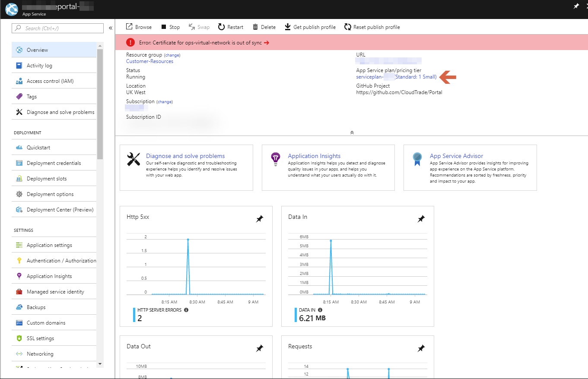Expand certificate error banner arrow
Image resolution: width=588 pixels, height=379 pixels.
click(267, 43)
